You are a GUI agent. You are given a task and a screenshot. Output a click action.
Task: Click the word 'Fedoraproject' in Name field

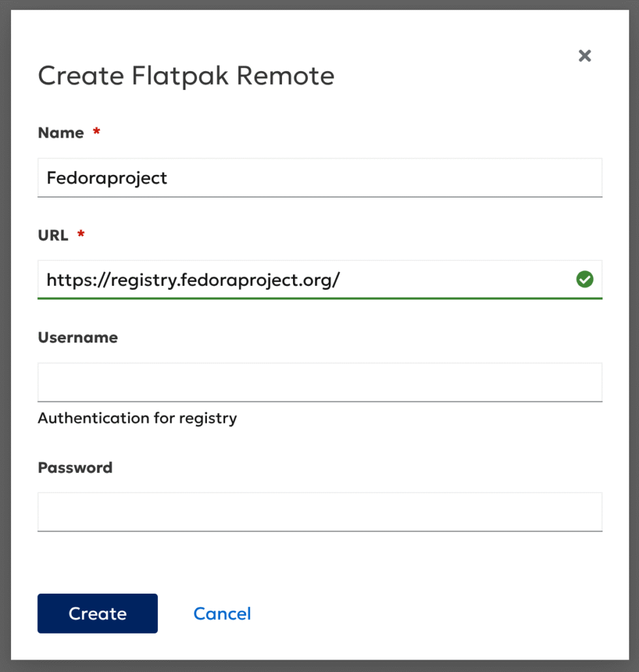tap(107, 178)
